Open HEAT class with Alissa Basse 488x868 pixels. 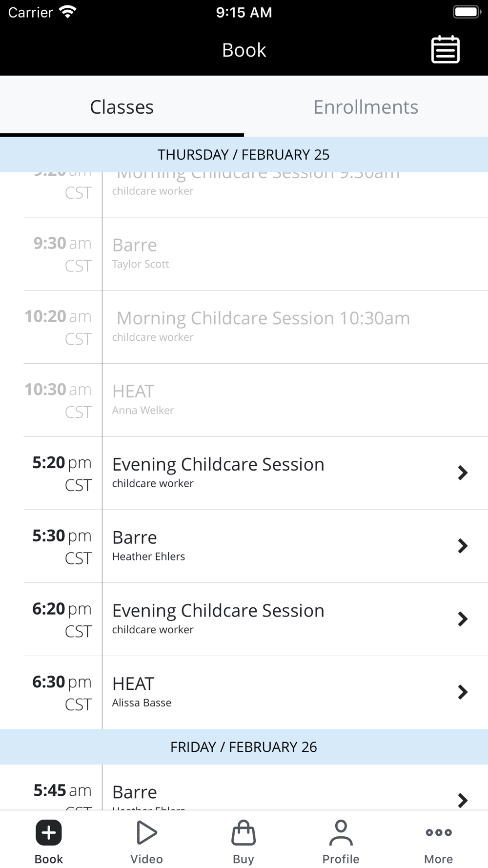click(x=256, y=692)
